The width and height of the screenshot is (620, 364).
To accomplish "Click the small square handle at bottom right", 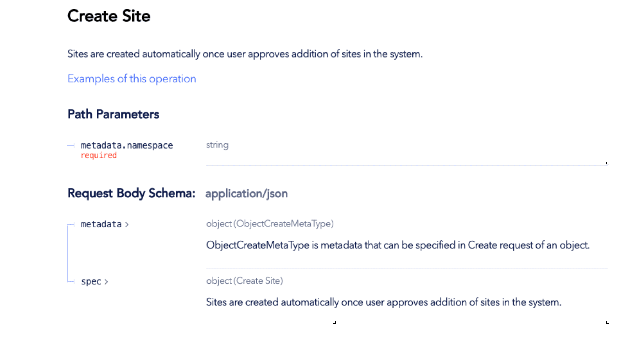I will click(x=607, y=322).
